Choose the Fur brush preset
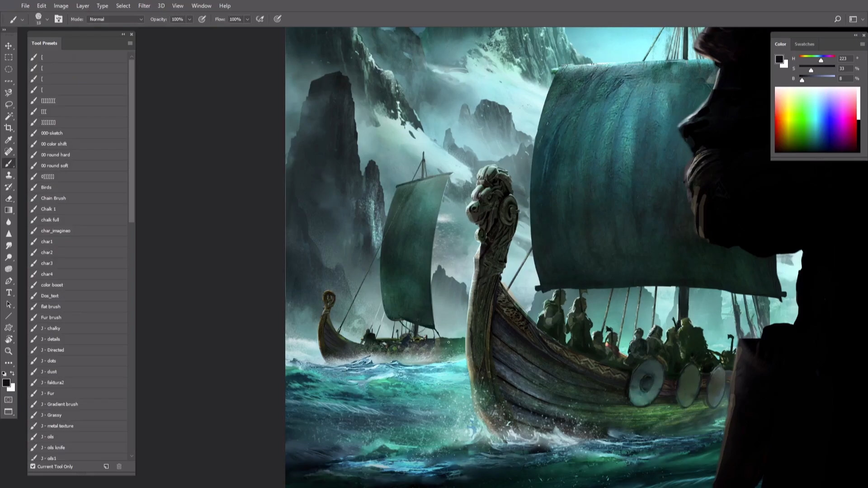Image resolution: width=868 pixels, height=488 pixels. 51,317
